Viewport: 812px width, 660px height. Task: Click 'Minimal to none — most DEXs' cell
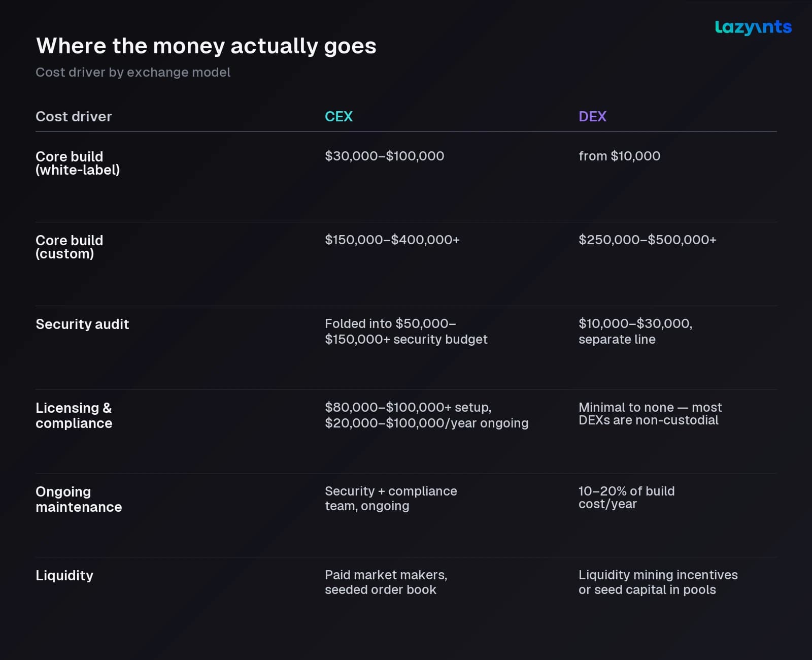pyautogui.click(x=650, y=414)
